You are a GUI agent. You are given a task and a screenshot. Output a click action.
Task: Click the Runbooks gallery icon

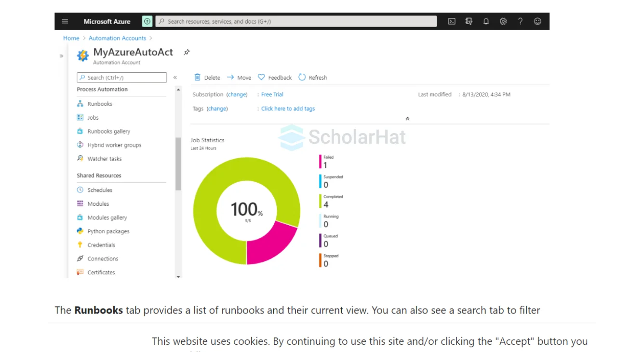(80, 131)
